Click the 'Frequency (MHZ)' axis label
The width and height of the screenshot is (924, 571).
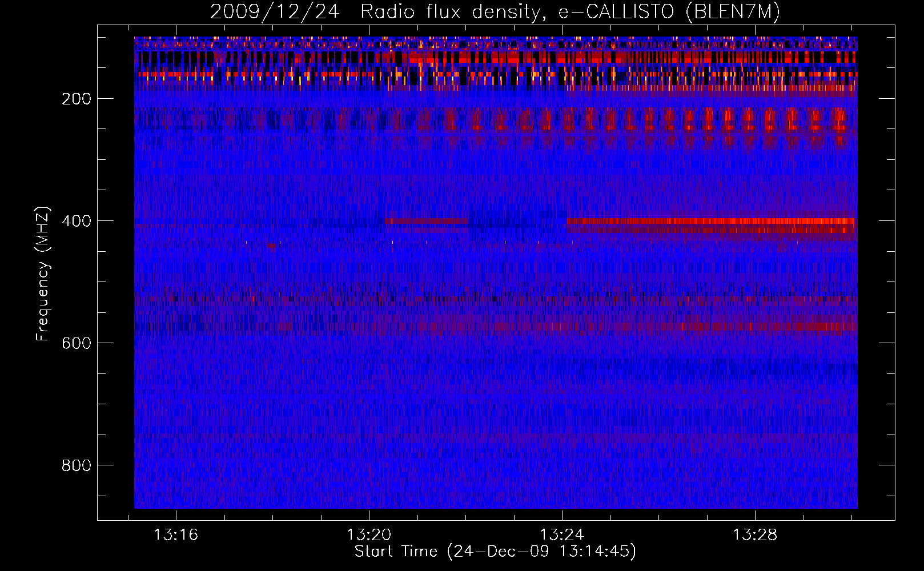click(x=43, y=274)
